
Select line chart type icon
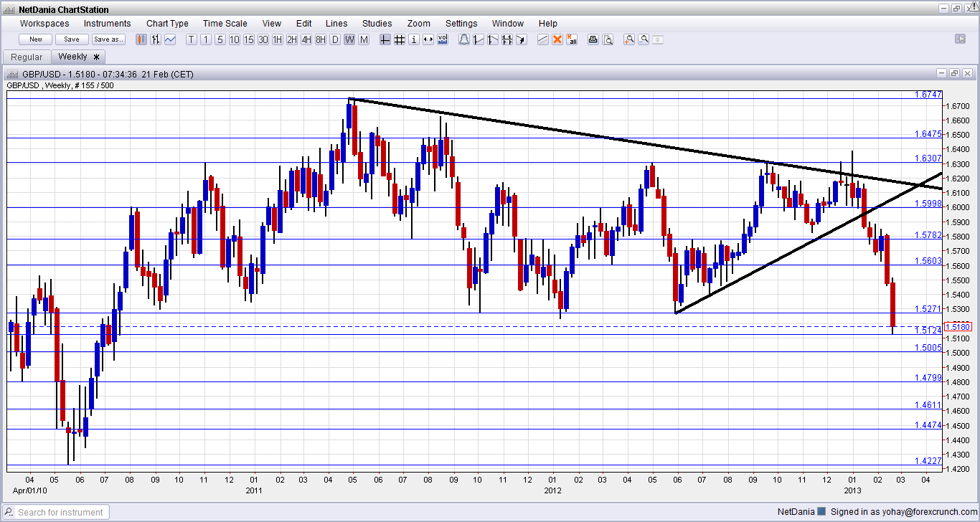point(170,39)
